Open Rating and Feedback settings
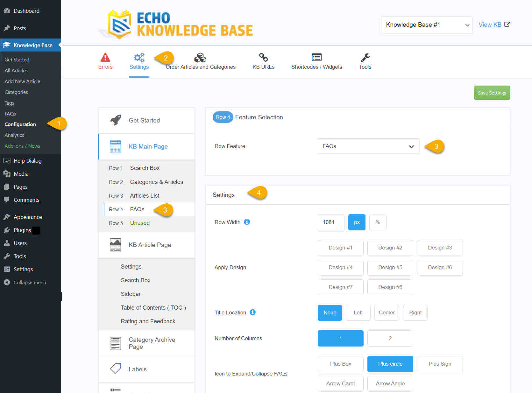Screen dimensions: 532x393 [148, 321]
